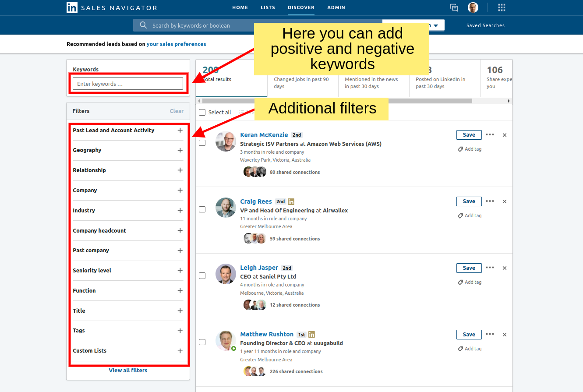The width and height of the screenshot is (583, 392).
Task: Click Add tag icon for Craig Rees
Action: tap(460, 216)
